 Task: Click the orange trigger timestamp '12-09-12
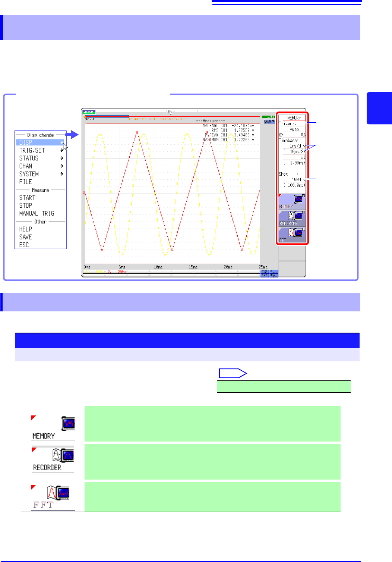158,119
